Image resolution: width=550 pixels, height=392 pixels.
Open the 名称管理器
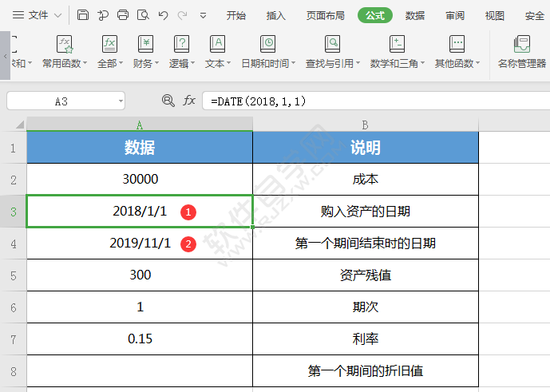pyautogui.click(x=521, y=52)
